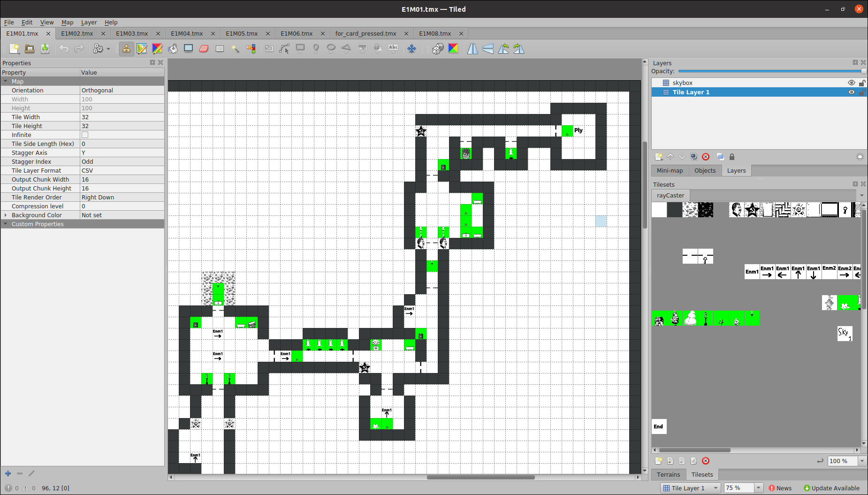
Task: Enable random mode with the dice icon
Action: 437,48
